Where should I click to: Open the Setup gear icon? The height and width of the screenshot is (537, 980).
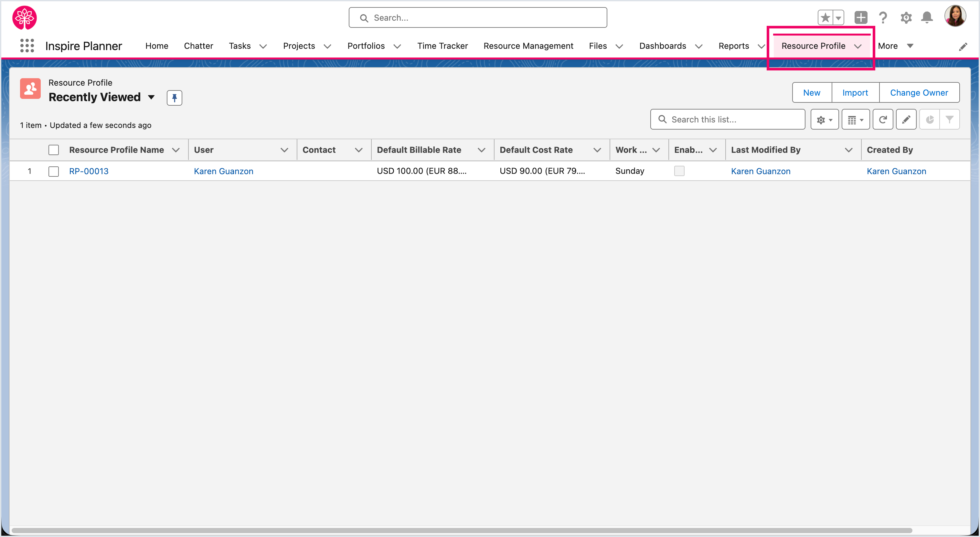pos(906,17)
